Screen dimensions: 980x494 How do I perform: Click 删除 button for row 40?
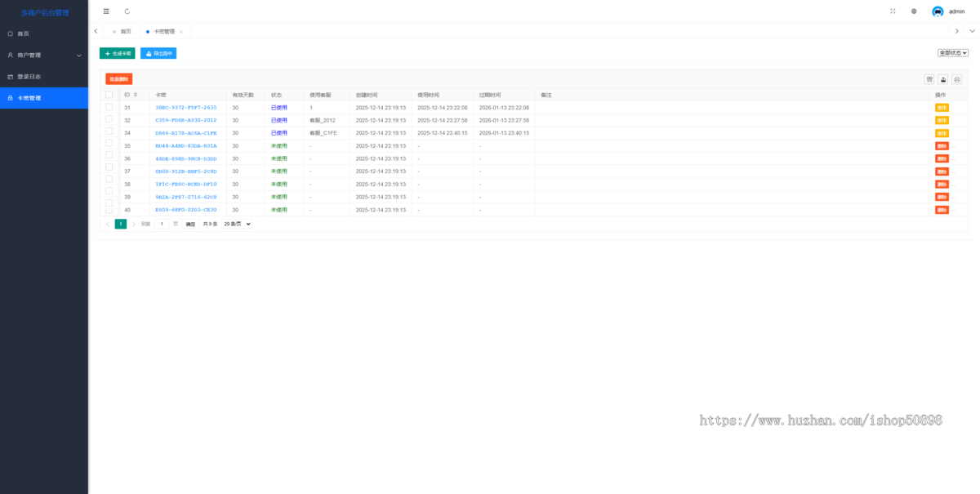(942, 210)
